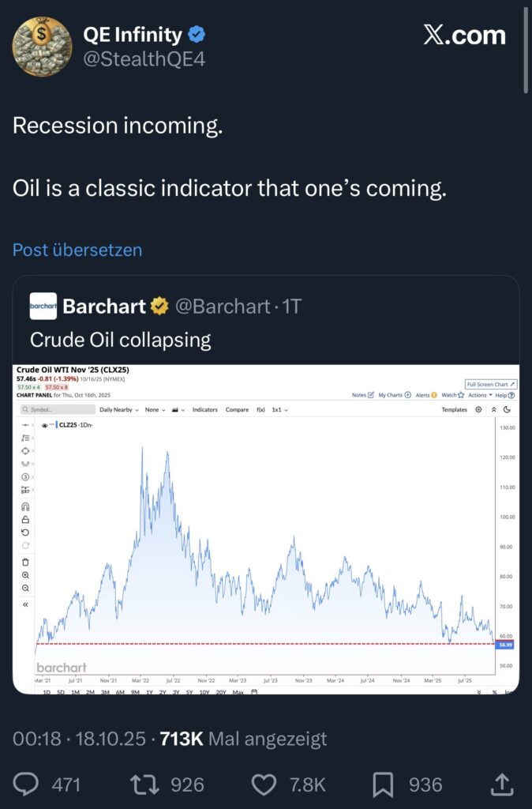Viewport: 532px width, 809px height.
Task: Open the Daily Nearby dropdown
Action: 118,410
